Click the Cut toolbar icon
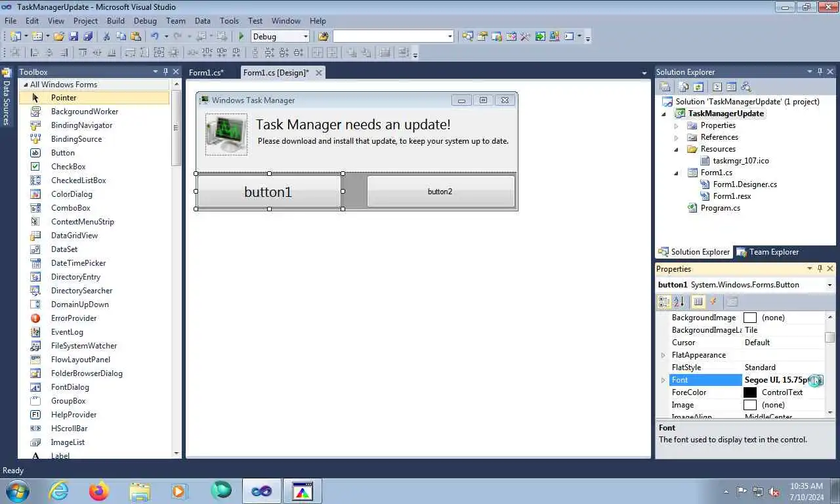 (x=106, y=37)
